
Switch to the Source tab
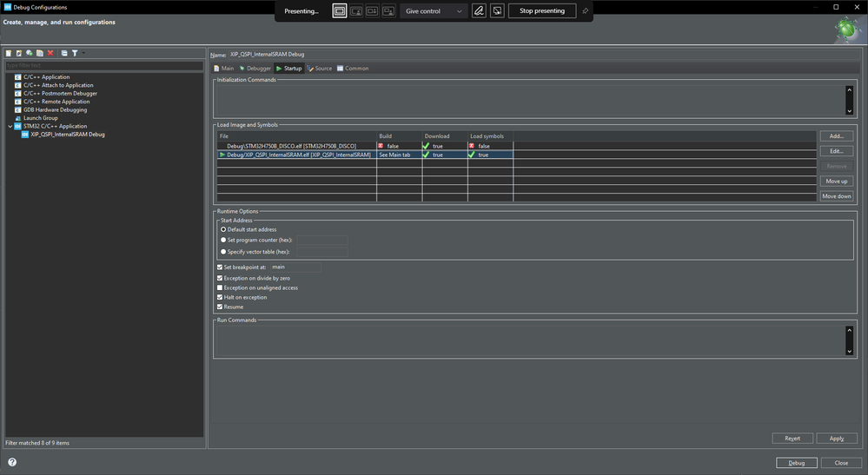pos(320,69)
